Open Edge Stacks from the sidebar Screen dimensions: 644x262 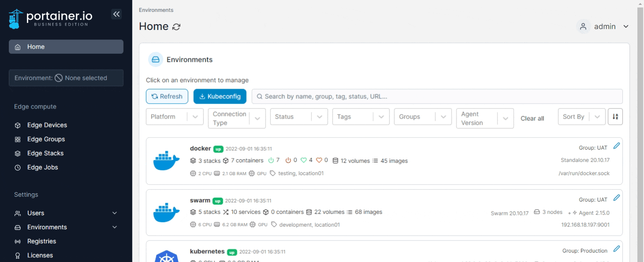(x=45, y=153)
